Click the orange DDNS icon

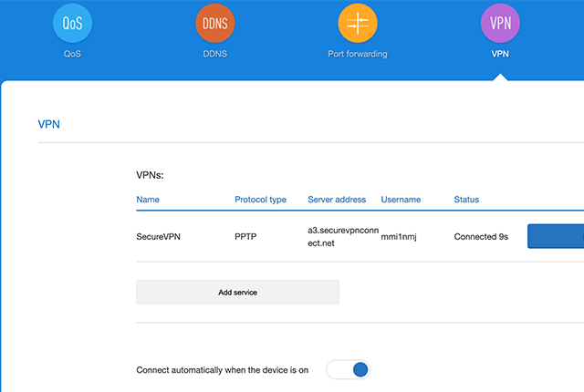click(x=214, y=24)
